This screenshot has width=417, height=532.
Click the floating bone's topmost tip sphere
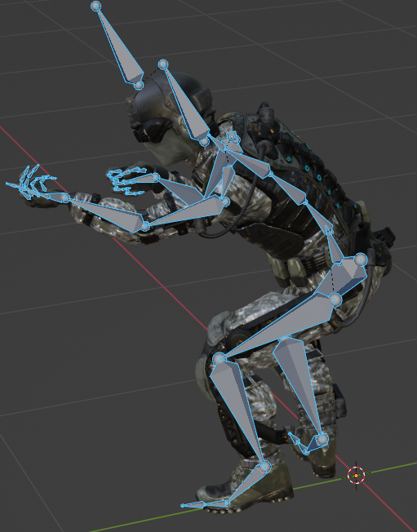96,6
